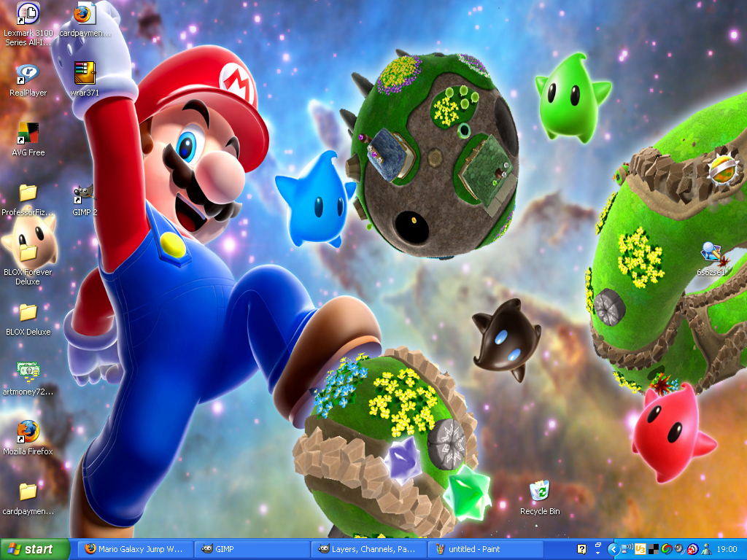Open the U3 Launchpad tray icon
The image size is (747, 560).
pyautogui.click(x=640, y=548)
